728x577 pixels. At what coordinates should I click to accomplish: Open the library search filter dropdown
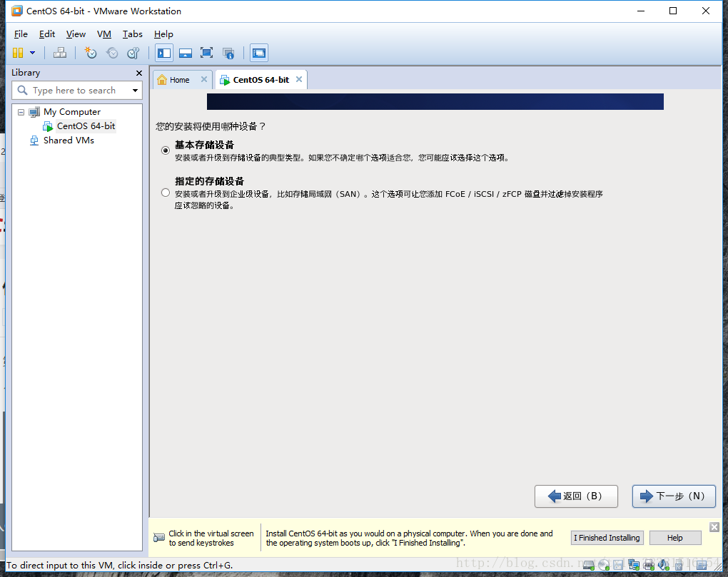tap(135, 91)
